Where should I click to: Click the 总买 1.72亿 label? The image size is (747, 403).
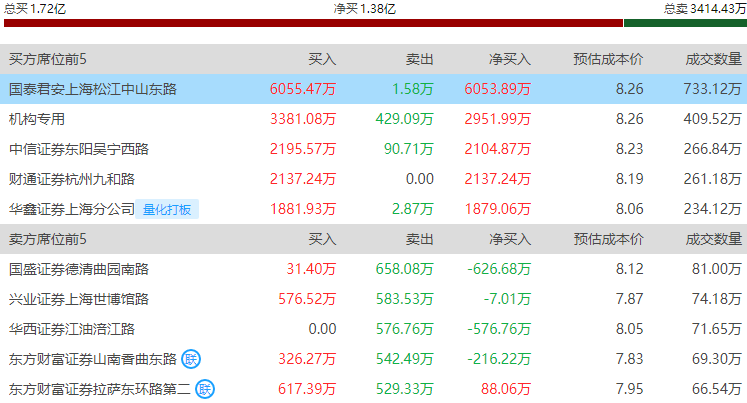click(x=35, y=9)
